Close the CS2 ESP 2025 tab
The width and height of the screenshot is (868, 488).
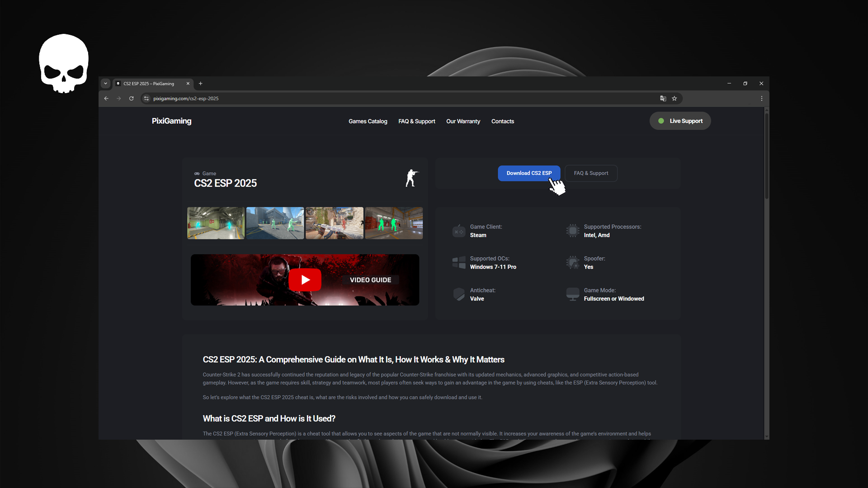pos(188,84)
